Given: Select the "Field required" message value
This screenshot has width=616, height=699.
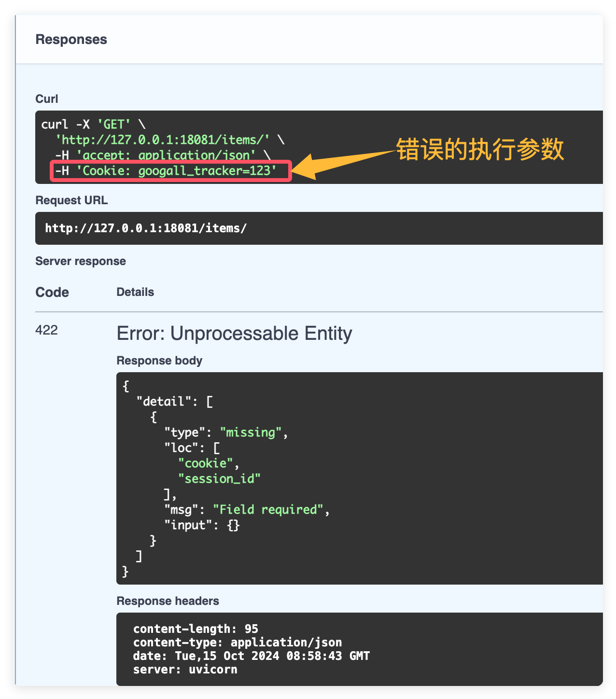Looking at the screenshot, I should (x=268, y=510).
